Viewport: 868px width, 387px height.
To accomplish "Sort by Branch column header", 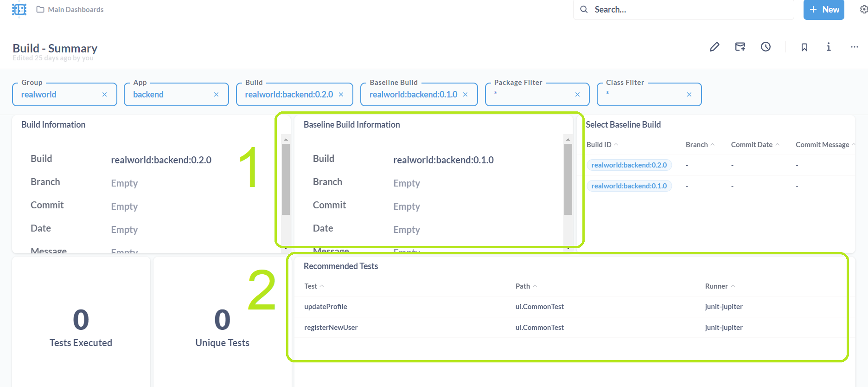I will [x=700, y=144].
